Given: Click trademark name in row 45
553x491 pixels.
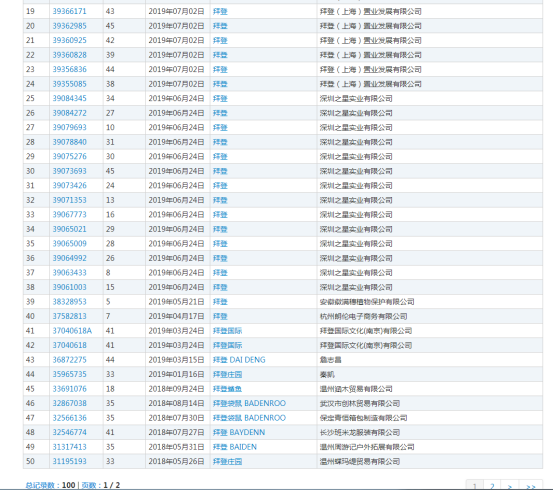Looking at the screenshot, I should (227, 389).
